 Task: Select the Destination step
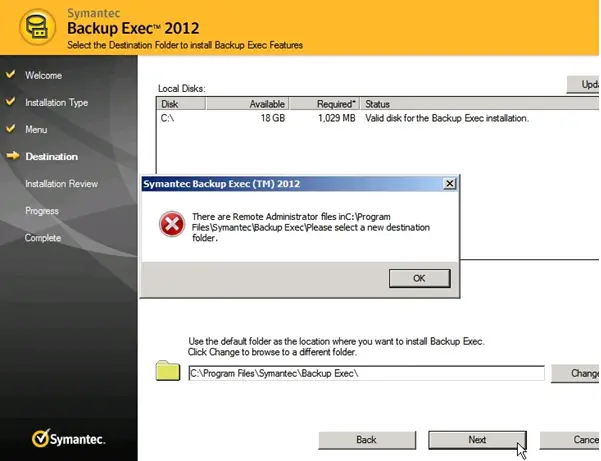point(51,156)
